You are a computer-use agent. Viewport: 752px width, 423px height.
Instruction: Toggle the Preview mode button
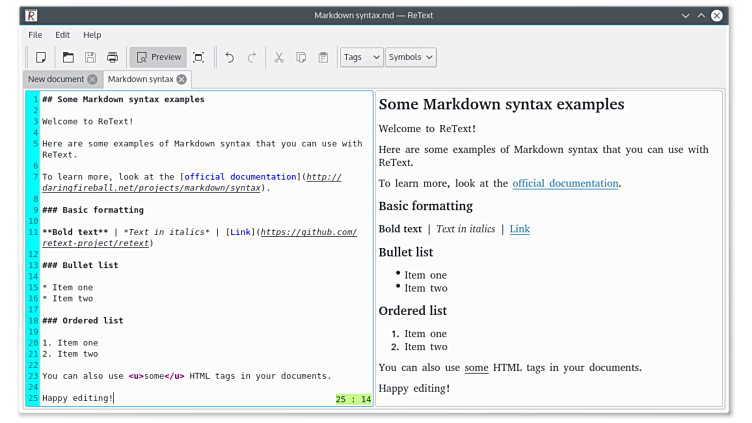coord(158,57)
